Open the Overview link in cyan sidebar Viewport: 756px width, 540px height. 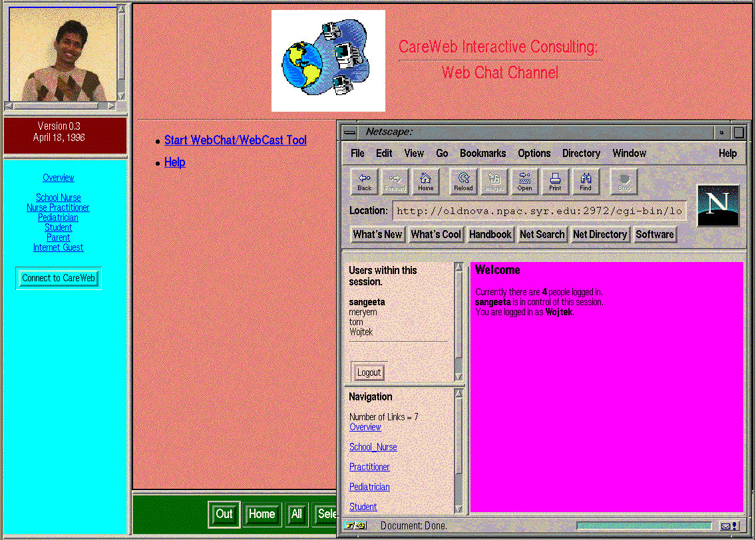point(59,178)
